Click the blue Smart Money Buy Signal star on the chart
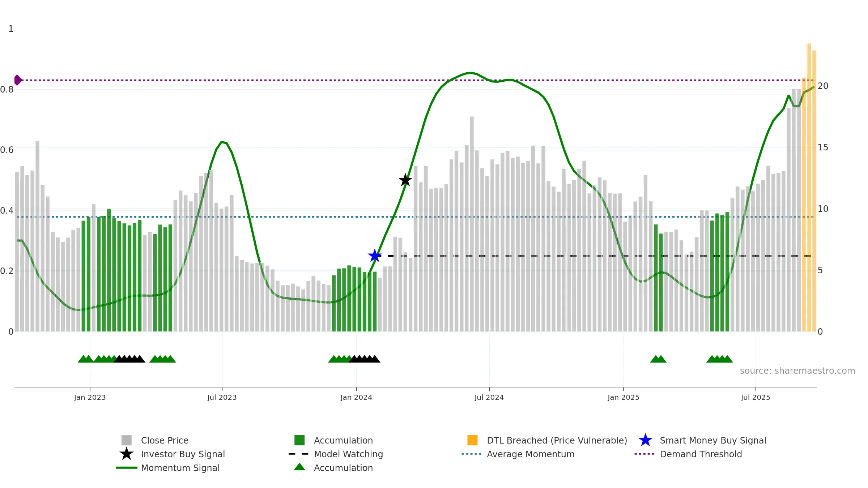Screen dimensions: 868x488 click(x=375, y=256)
